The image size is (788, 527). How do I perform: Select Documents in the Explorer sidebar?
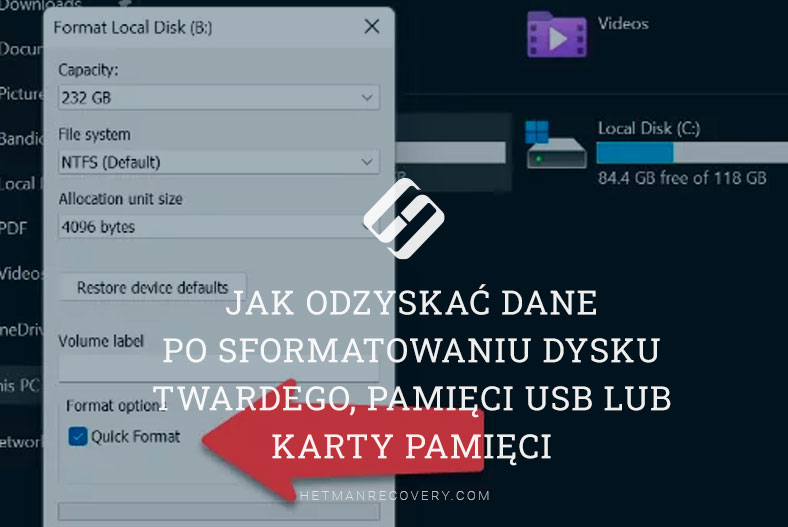click(x=22, y=49)
